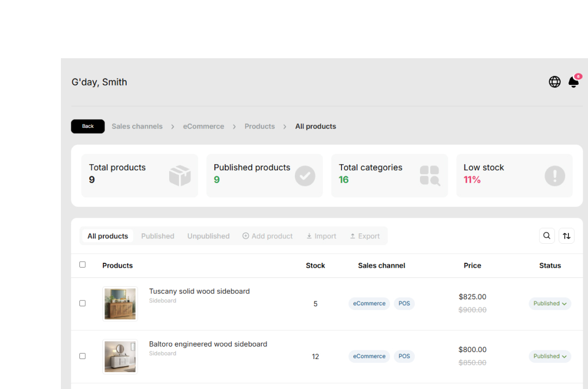Click the Stock column header
This screenshot has height=389, width=588.
tap(315, 265)
